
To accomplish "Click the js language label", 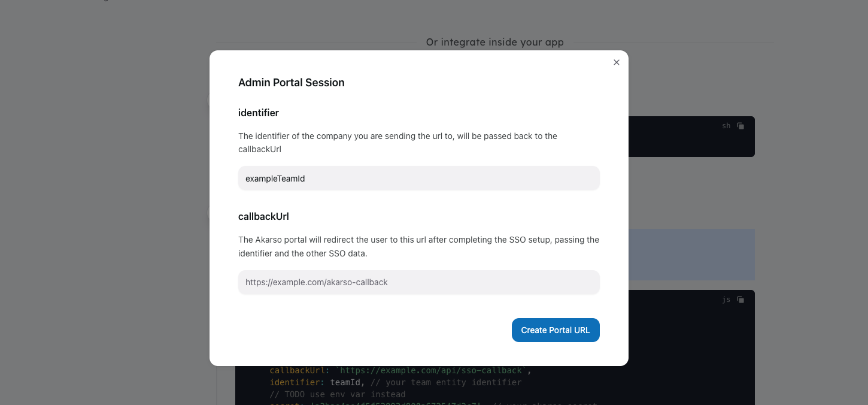I will click(726, 300).
